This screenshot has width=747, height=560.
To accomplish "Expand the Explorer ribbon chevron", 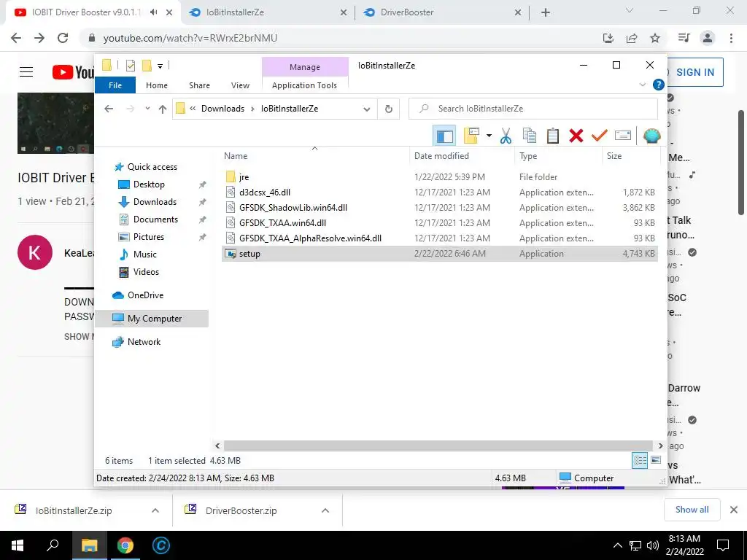I will (642, 85).
